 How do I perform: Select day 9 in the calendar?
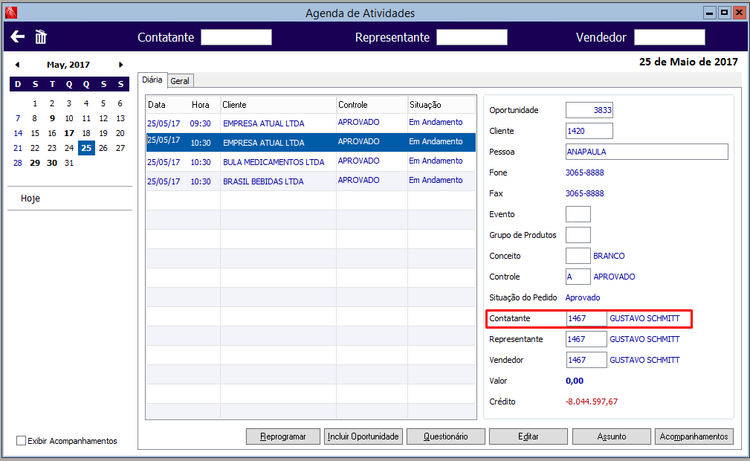click(x=52, y=118)
